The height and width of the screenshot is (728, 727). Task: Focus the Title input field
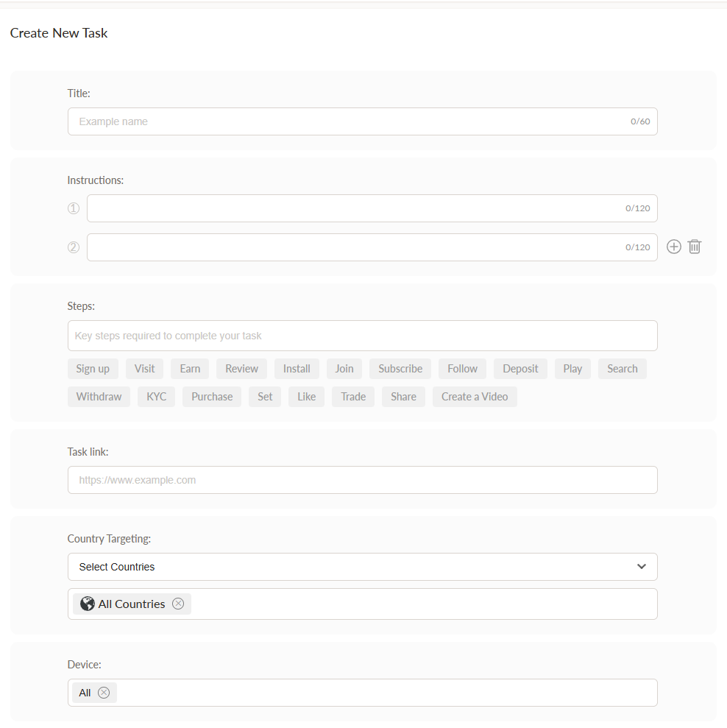pyautogui.click(x=350, y=121)
